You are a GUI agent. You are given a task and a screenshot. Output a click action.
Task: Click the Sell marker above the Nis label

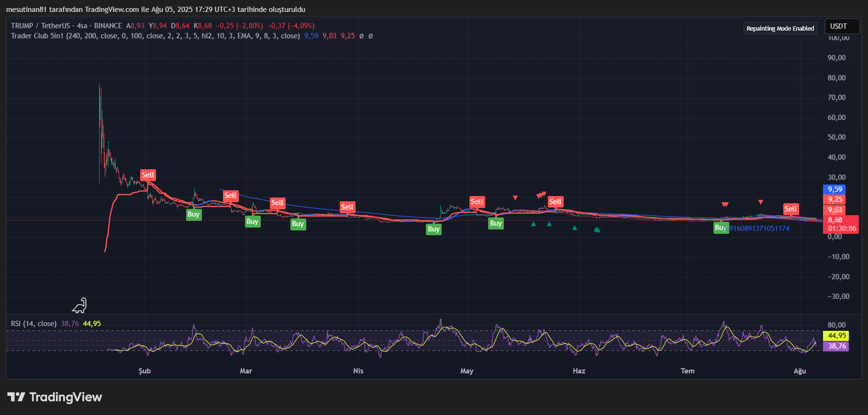[347, 207]
